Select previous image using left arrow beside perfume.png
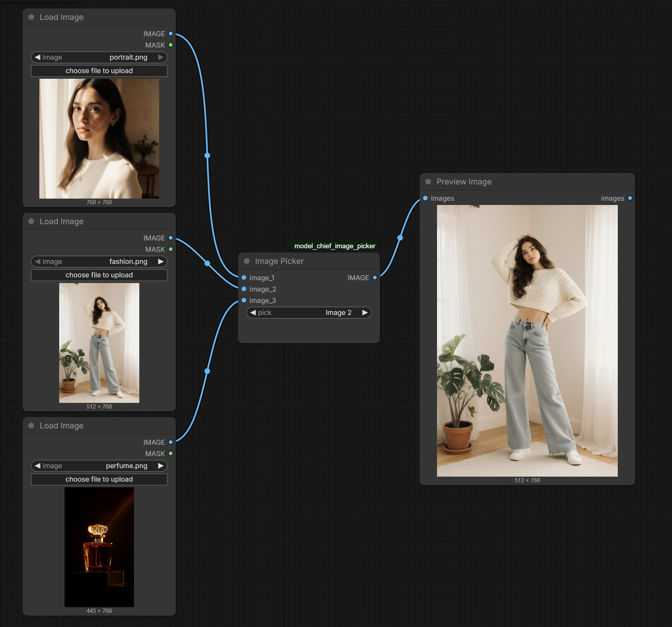The width and height of the screenshot is (672, 627). point(37,466)
